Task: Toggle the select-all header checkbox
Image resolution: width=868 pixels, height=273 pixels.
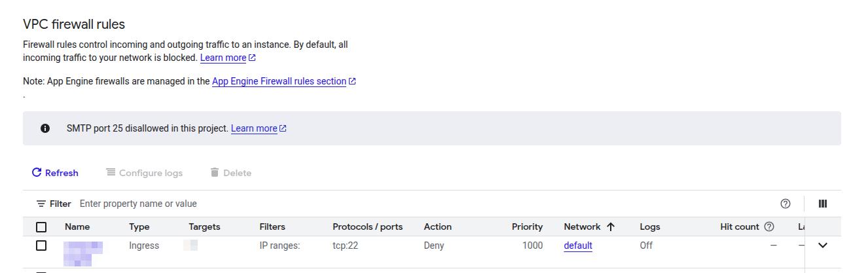Action: (41, 227)
